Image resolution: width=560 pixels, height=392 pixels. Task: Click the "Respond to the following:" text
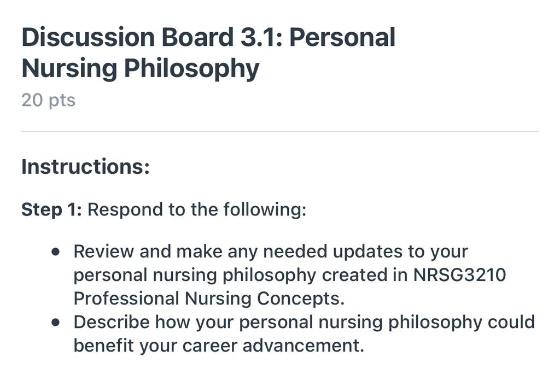pyautogui.click(x=197, y=209)
